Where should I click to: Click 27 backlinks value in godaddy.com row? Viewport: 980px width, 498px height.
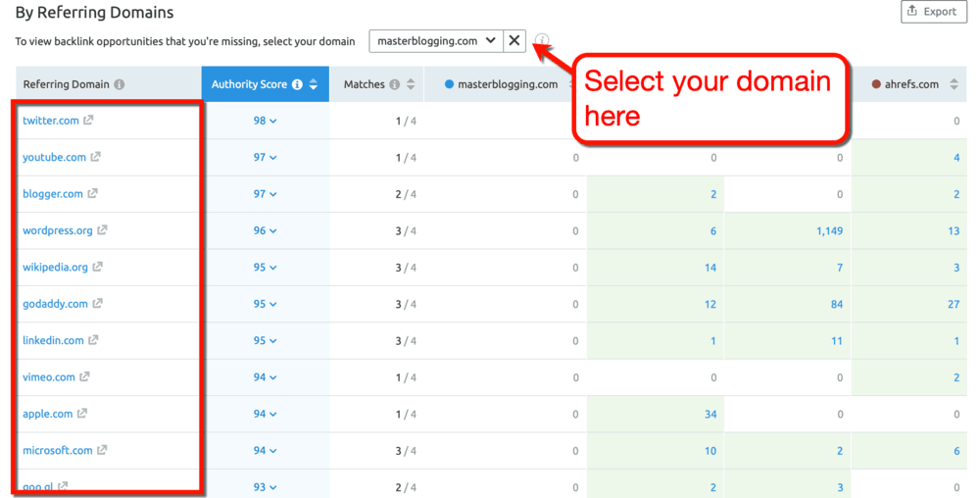[954, 304]
